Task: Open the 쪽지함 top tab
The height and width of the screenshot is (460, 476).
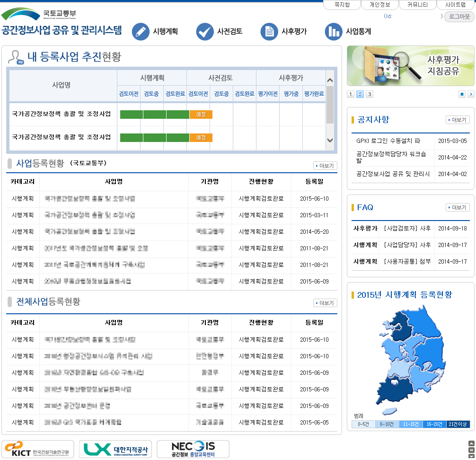Action: [342, 5]
